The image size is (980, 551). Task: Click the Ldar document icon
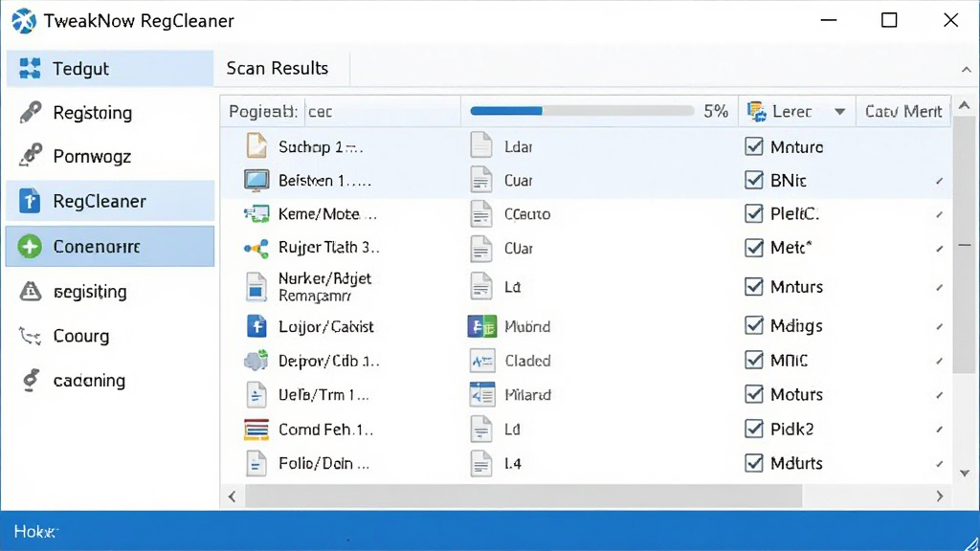[481, 145]
